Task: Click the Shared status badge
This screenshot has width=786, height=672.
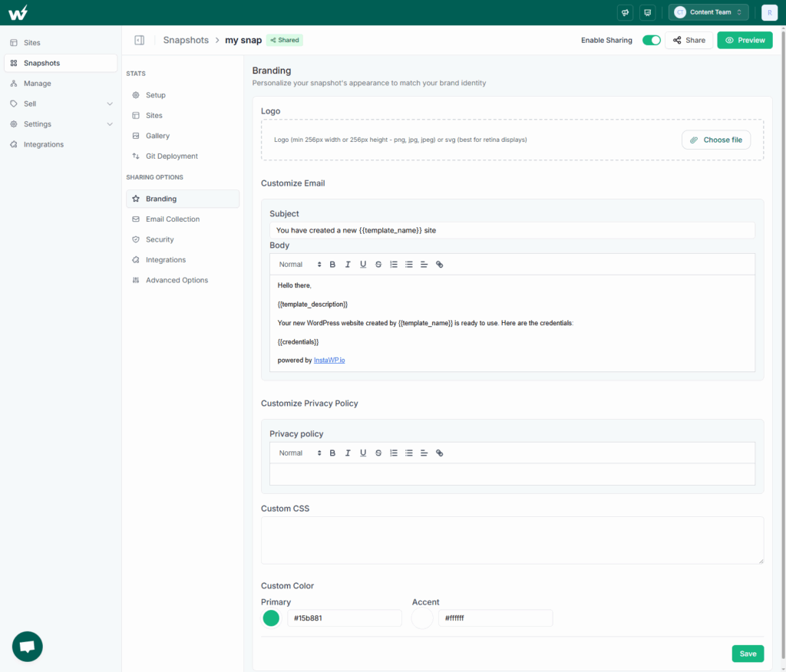Action: coord(284,40)
